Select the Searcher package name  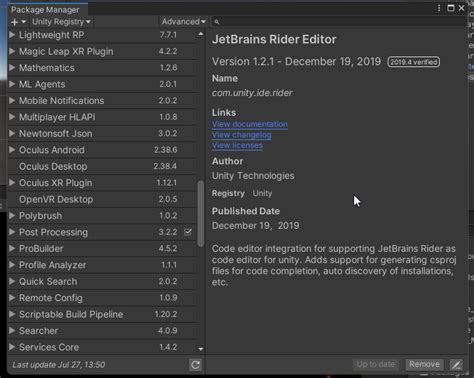click(38, 331)
